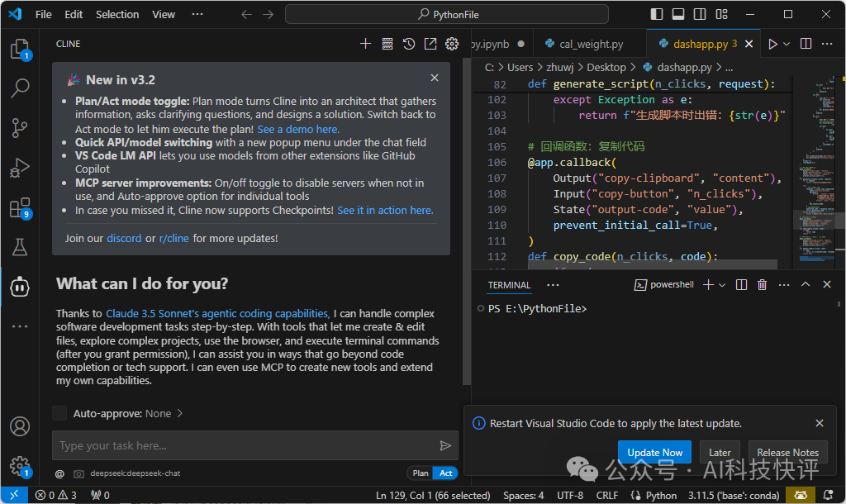This screenshot has height=504, width=846.
Task: Open 'See it in action here' link
Action: coord(385,211)
